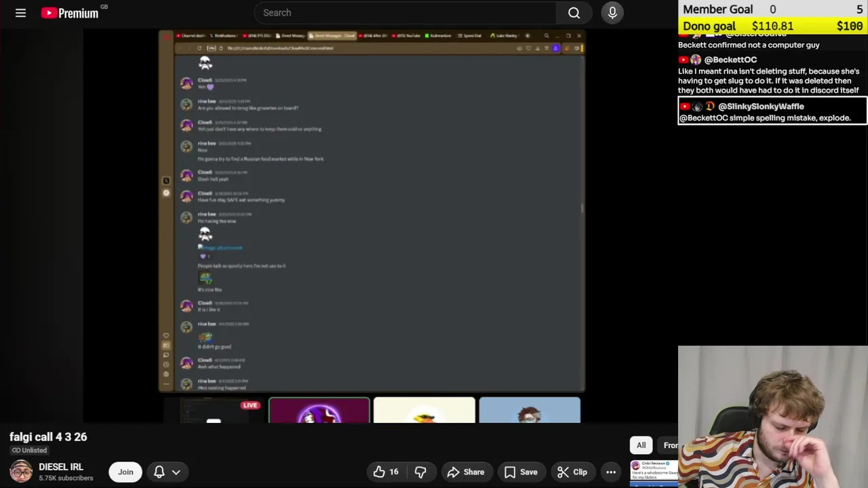Select the purple avatar participant tile
The image size is (868, 488).
319,411
